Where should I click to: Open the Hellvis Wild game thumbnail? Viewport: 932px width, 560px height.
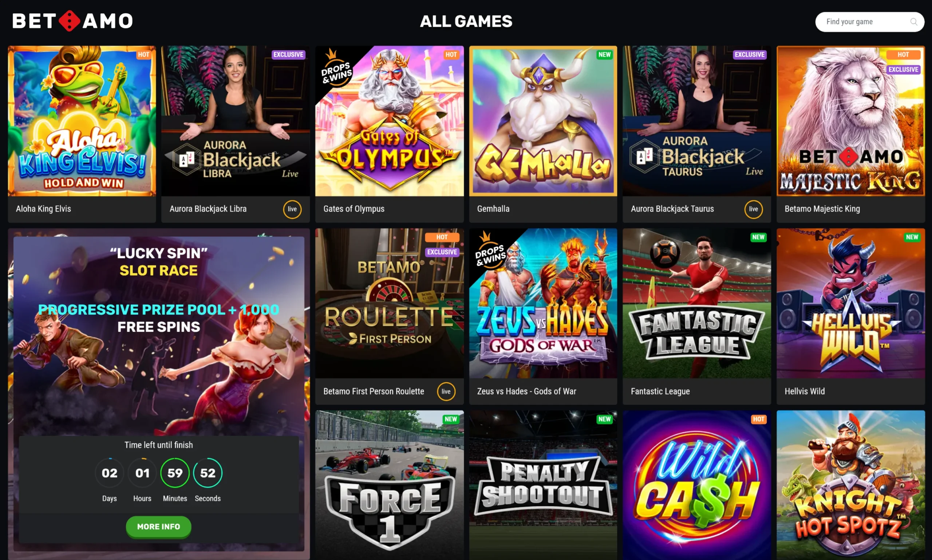click(x=850, y=303)
